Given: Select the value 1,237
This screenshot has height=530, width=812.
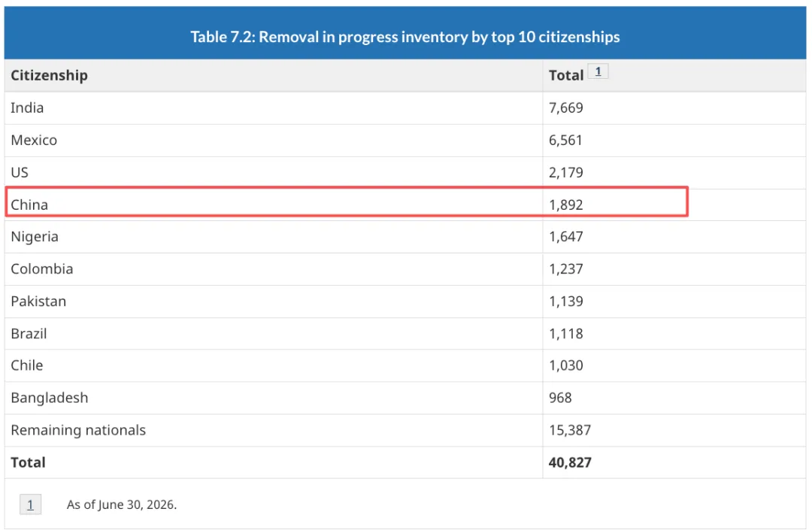Looking at the screenshot, I should coord(566,269).
